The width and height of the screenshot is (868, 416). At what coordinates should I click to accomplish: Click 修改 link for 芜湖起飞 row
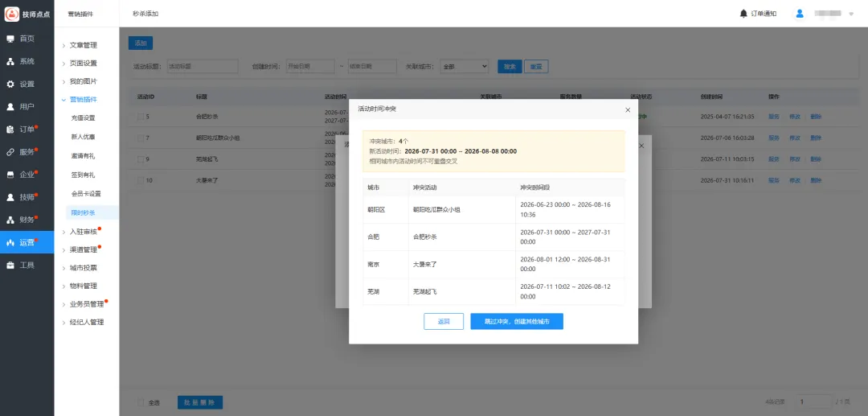(x=794, y=159)
